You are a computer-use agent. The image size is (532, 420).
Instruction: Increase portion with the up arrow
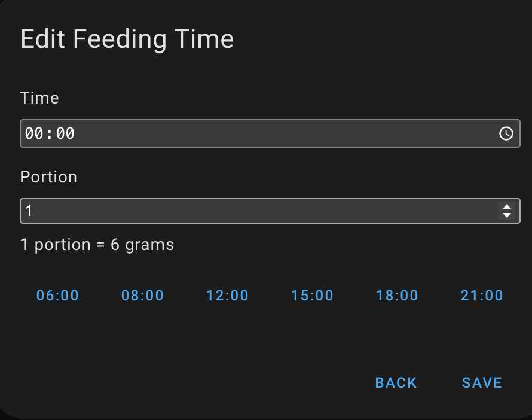(x=507, y=207)
